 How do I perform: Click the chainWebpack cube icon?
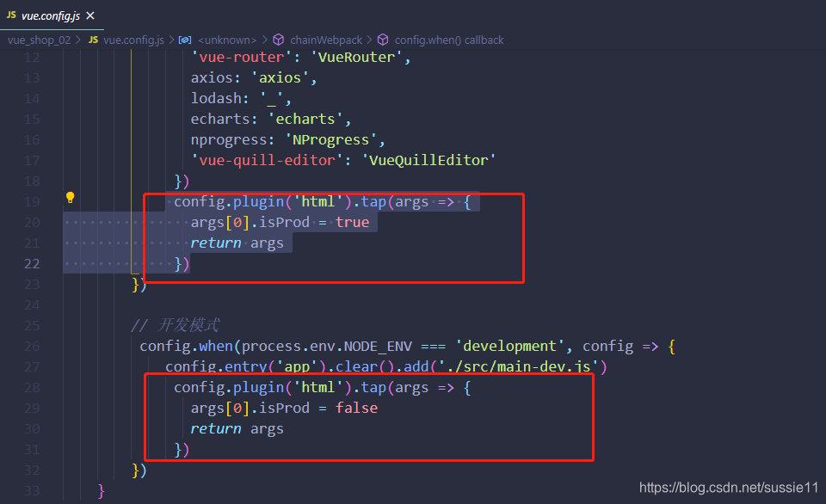279,40
